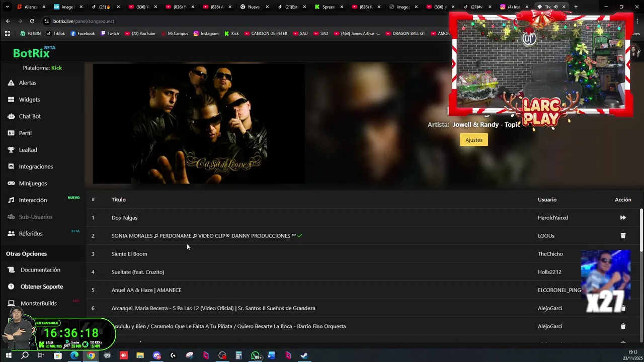Click the BotRix logo
644x362 pixels.
click(x=31, y=53)
